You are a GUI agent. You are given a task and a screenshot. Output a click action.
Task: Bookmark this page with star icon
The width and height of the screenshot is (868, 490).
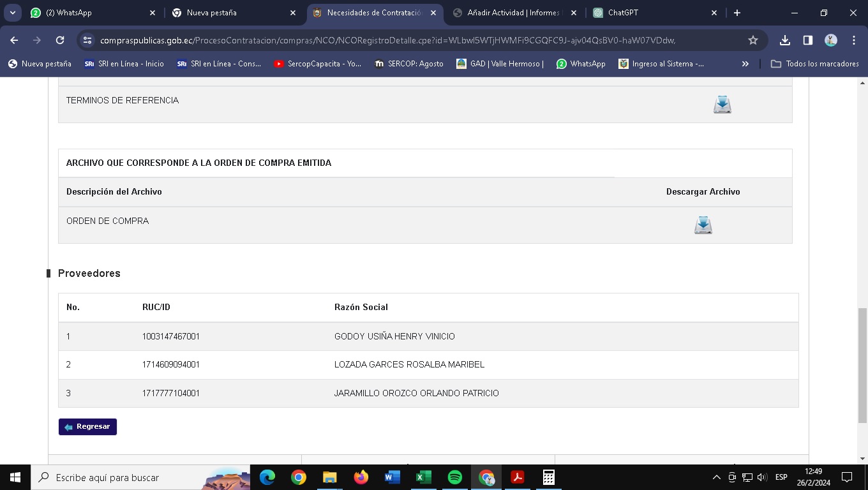[753, 40]
